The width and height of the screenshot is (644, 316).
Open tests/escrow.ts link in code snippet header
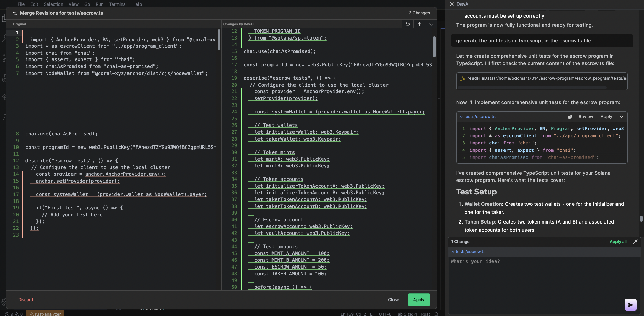(x=479, y=117)
